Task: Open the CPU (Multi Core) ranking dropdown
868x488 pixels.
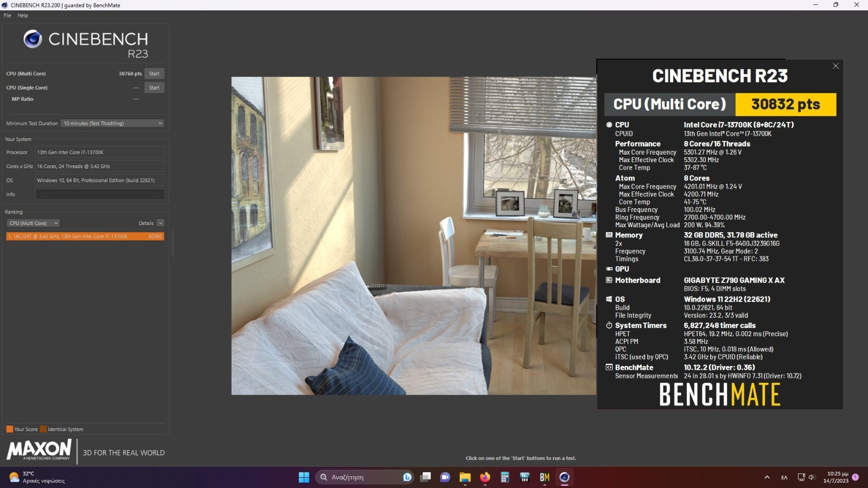Action: 33,223
